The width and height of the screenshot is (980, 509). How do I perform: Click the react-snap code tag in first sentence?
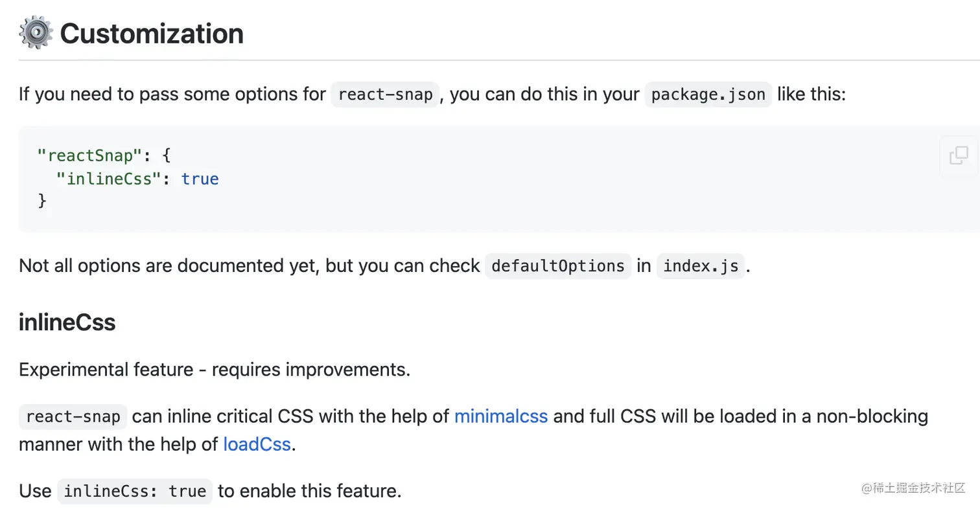[385, 95]
